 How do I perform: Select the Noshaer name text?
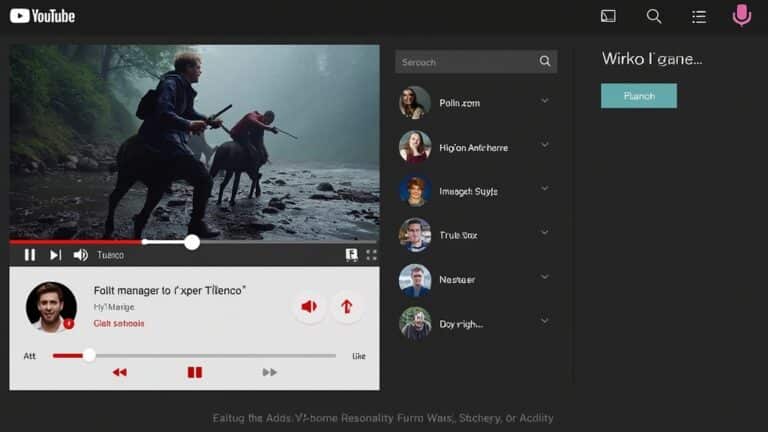[x=457, y=280]
